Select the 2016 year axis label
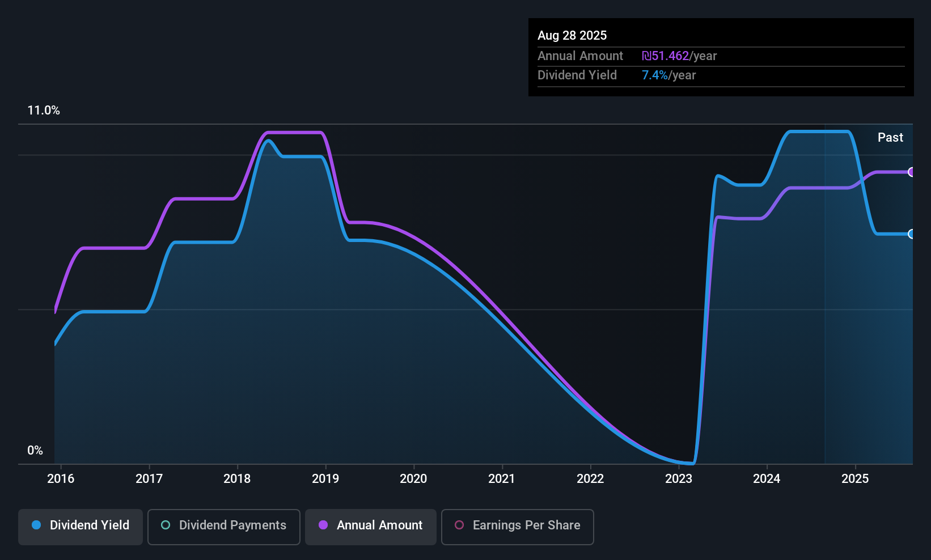Viewport: 931px width, 560px height. coord(61,479)
